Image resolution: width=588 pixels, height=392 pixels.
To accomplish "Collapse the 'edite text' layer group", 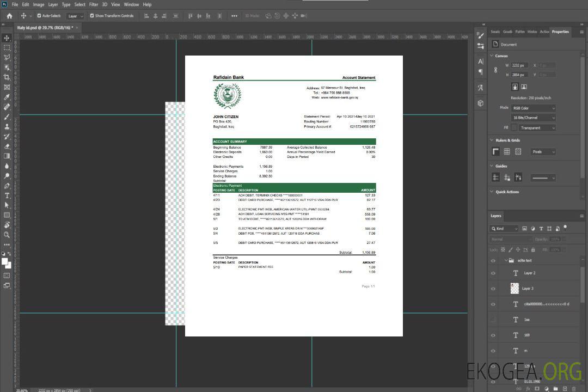I will coord(506,260).
